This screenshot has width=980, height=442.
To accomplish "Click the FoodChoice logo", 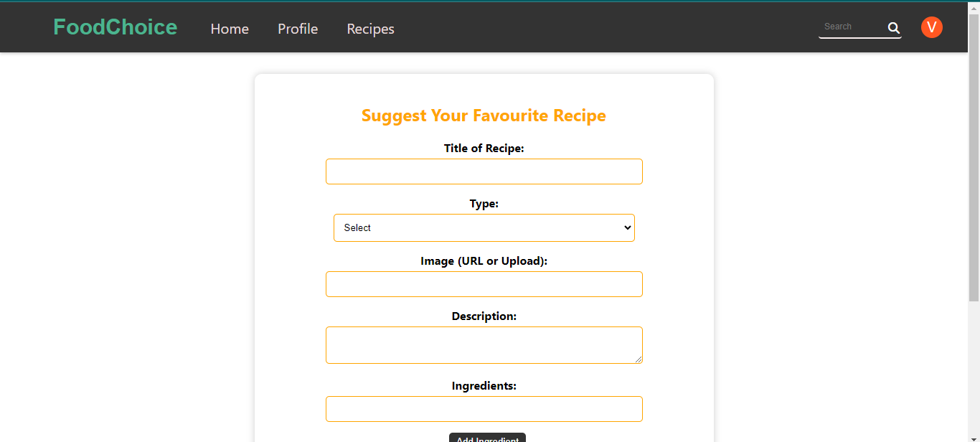I will [115, 27].
